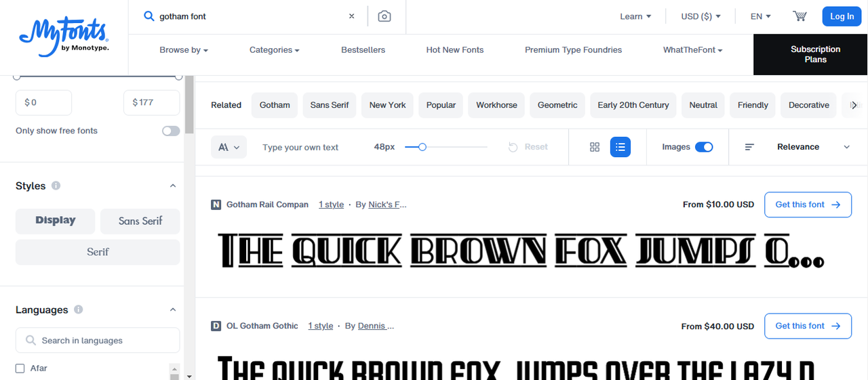The image size is (868, 380).
Task: Open Premium Type Foundries page
Action: 573,50
